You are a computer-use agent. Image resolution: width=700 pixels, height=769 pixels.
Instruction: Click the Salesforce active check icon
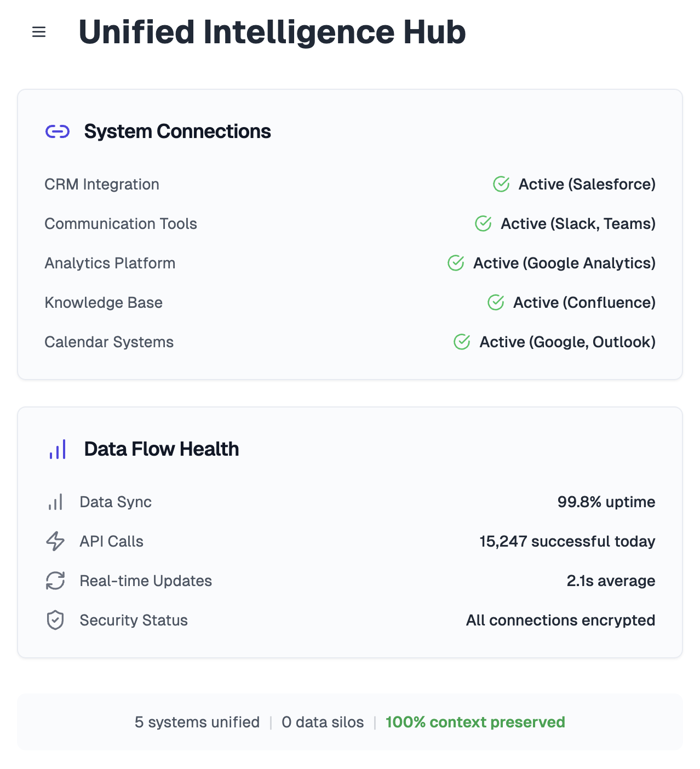click(501, 184)
